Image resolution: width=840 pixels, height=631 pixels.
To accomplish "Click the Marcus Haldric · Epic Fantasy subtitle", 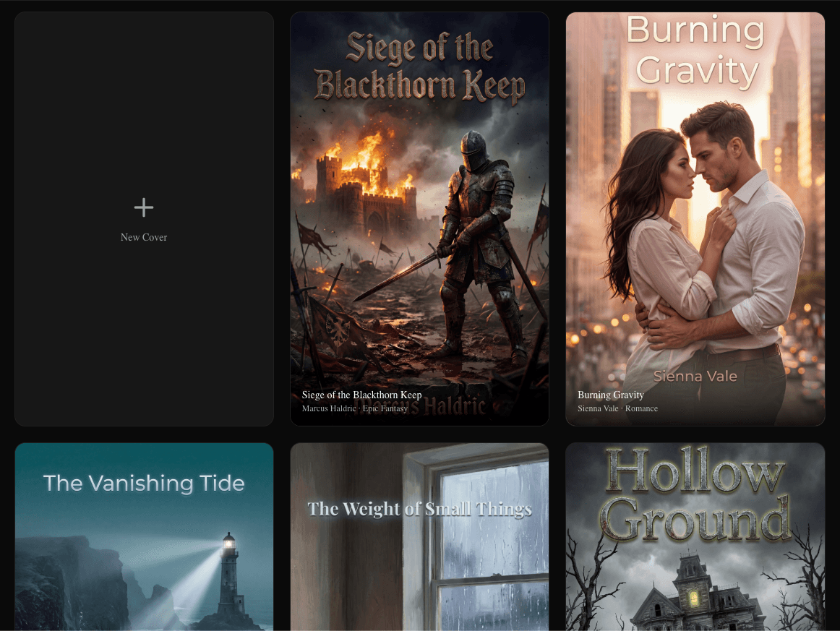I will click(354, 408).
